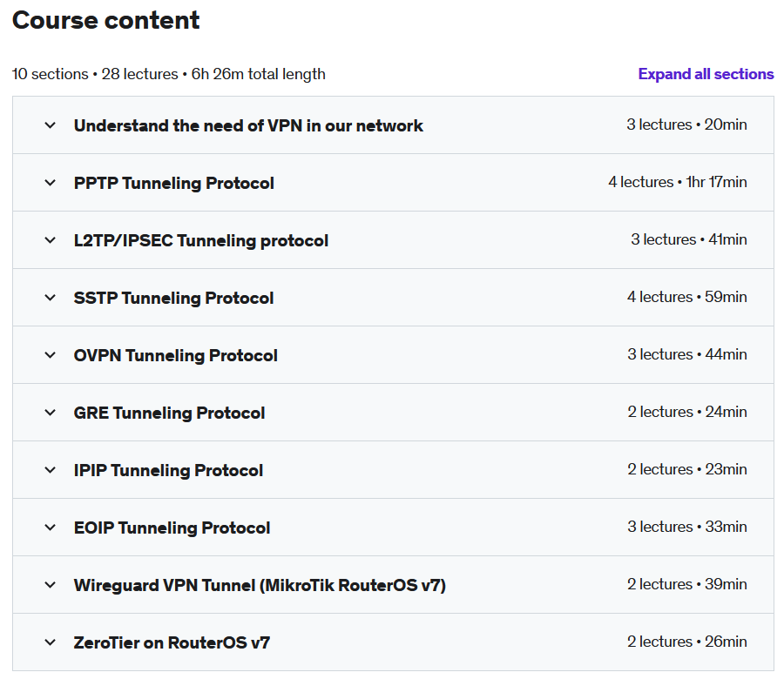Click '3 lectures • 20min' summary text
784x679 pixels.
(687, 124)
